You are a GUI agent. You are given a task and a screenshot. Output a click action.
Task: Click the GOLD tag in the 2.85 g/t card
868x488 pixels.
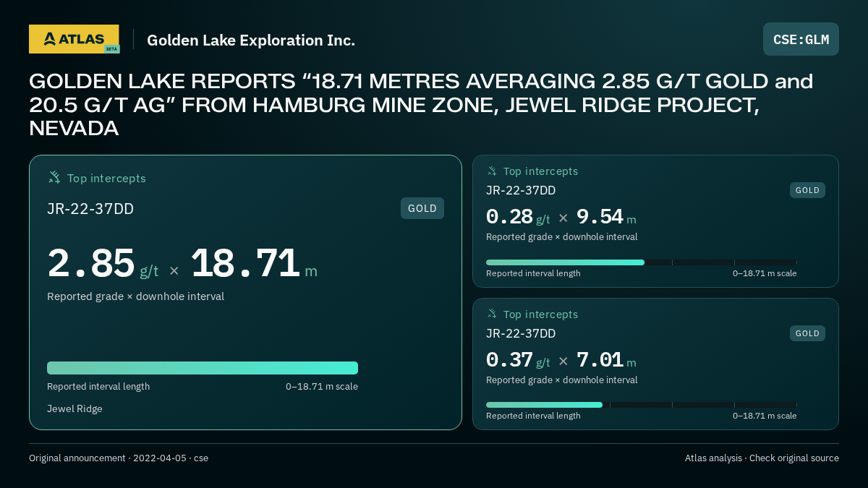click(x=422, y=208)
